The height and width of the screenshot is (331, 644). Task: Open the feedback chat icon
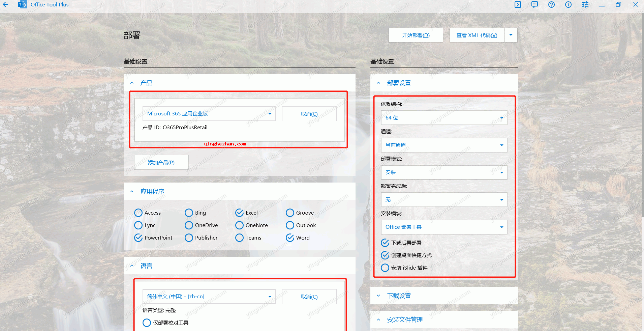click(x=534, y=5)
